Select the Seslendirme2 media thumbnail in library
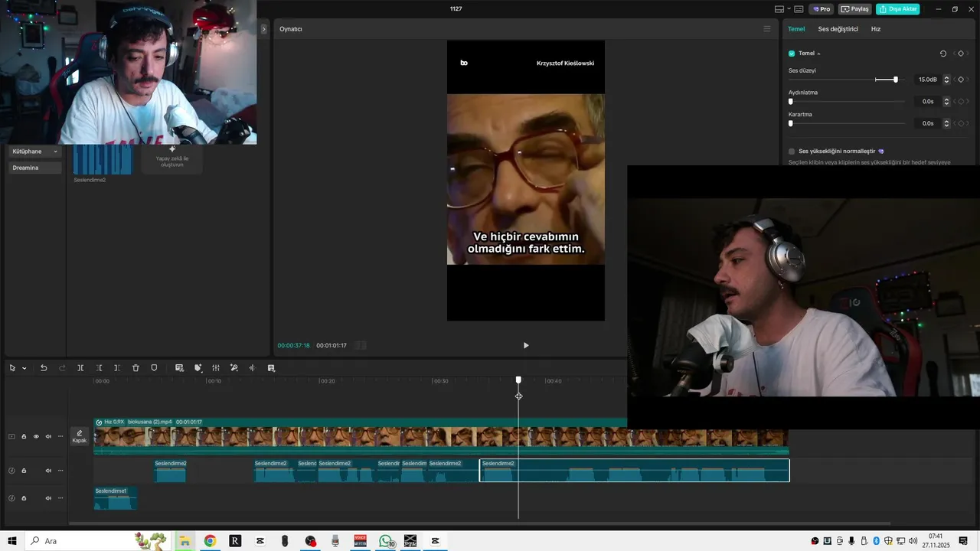Viewport: 980px width, 551px height. (103, 159)
